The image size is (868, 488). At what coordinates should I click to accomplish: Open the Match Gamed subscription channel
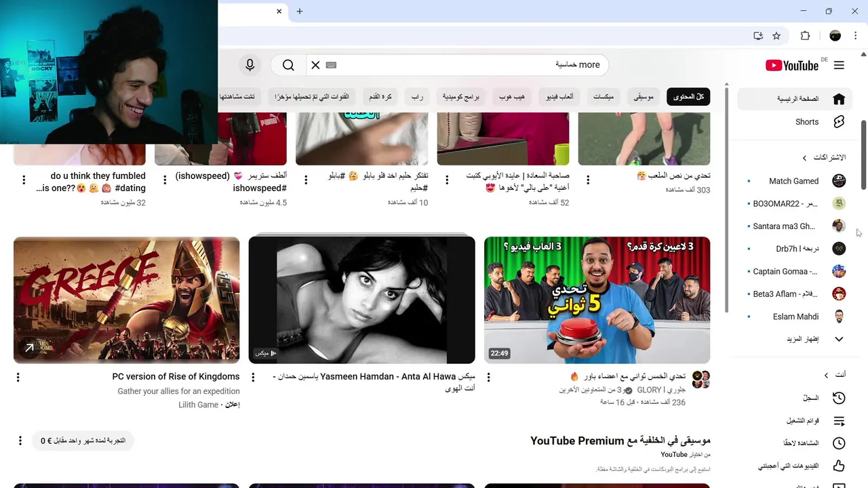click(x=795, y=181)
